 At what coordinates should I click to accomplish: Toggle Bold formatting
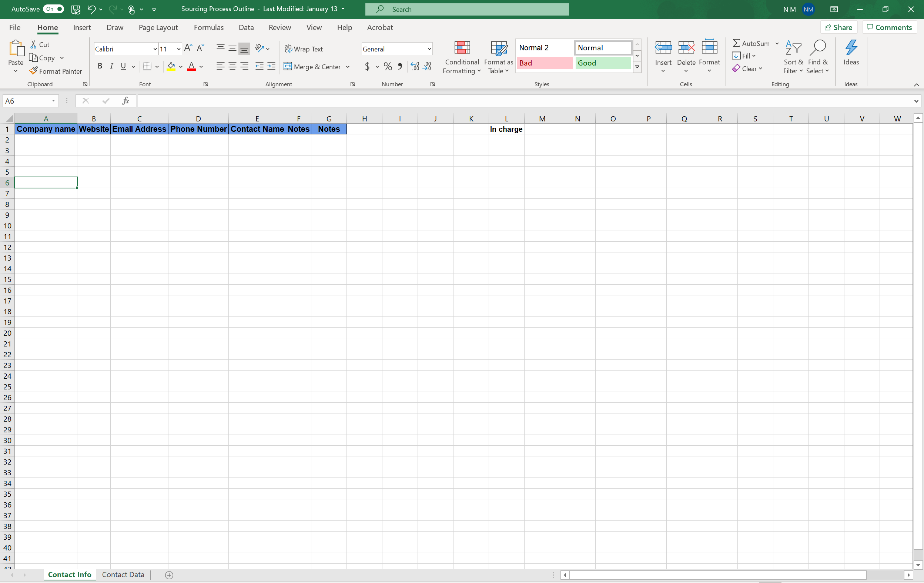click(x=100, y=66)
